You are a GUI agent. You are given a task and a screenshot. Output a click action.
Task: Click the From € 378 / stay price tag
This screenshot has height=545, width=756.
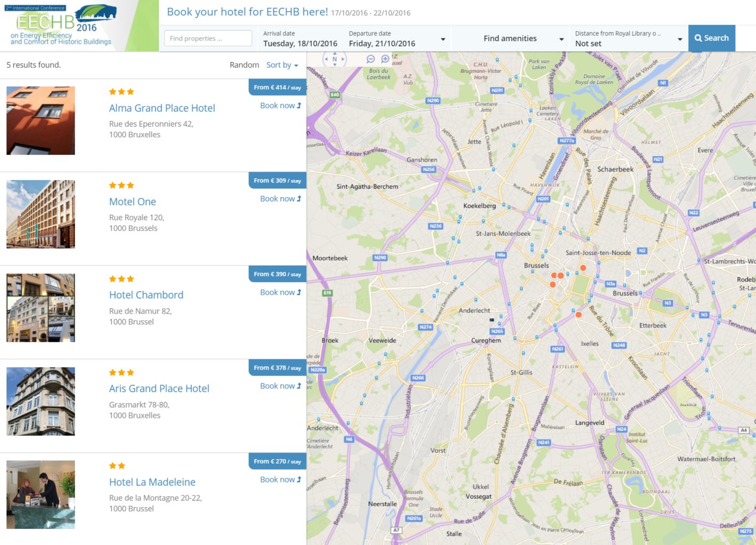tap(277, 368)
